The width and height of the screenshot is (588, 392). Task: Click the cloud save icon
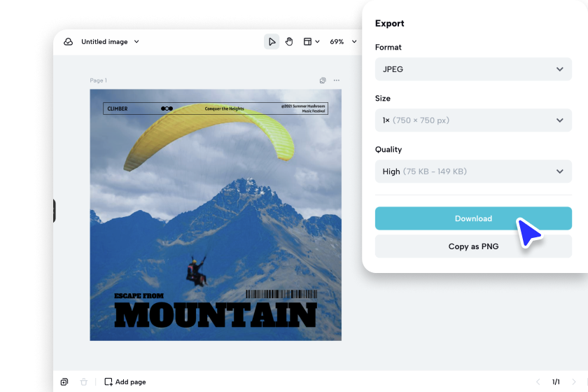click(69, 42)
